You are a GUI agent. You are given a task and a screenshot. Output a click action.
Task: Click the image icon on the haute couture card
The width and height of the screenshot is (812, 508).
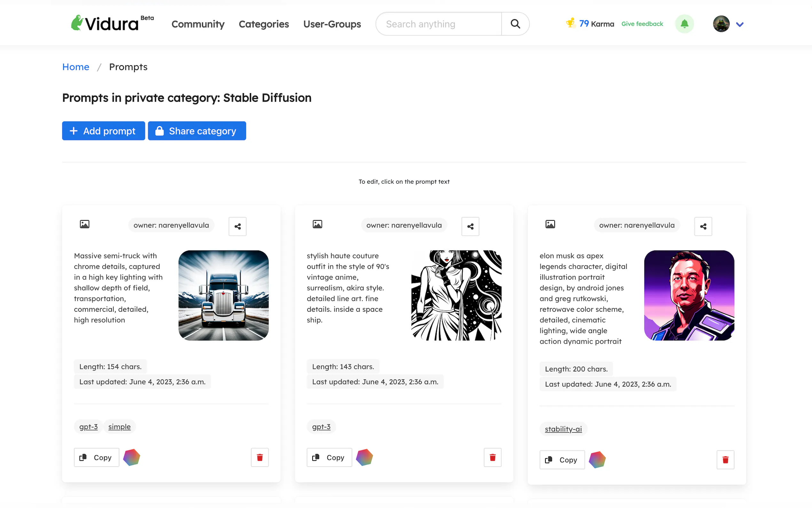[317, 224]
